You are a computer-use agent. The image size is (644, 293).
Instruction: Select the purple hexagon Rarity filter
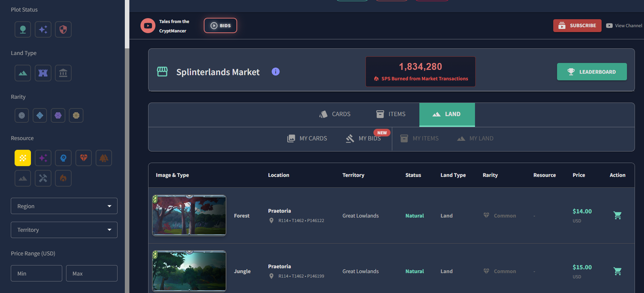coord(58,116)
